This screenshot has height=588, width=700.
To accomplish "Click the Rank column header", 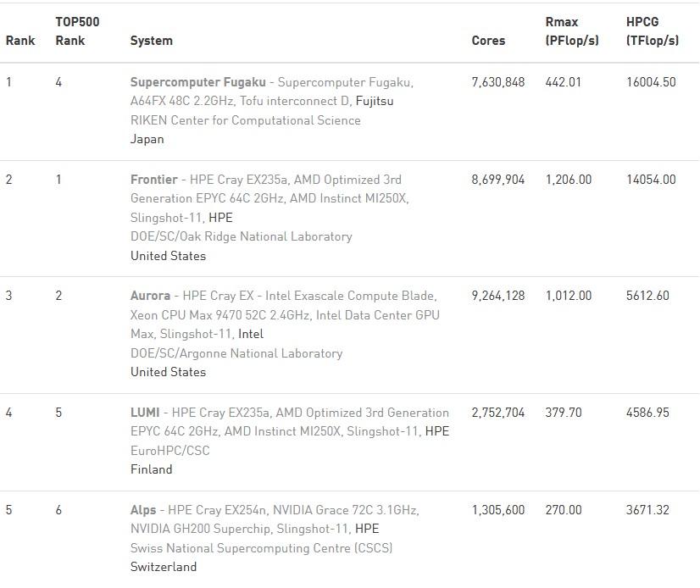I will pos(20,40).
